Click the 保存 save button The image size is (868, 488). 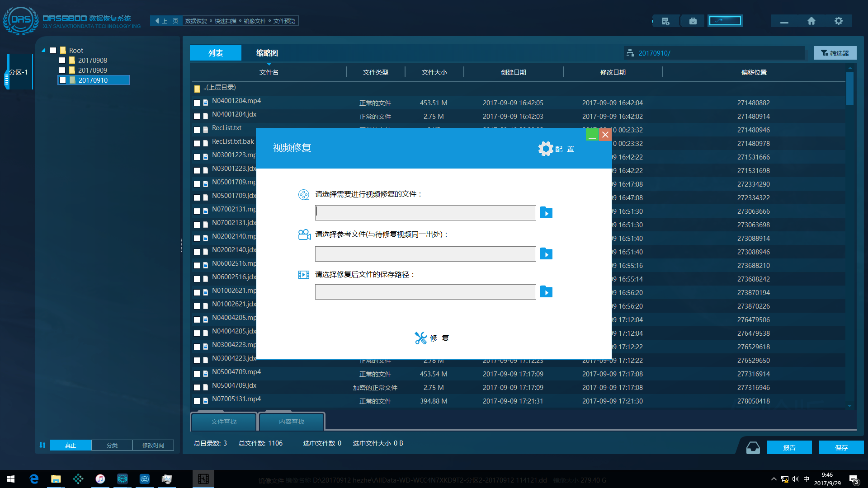point(841,447)
